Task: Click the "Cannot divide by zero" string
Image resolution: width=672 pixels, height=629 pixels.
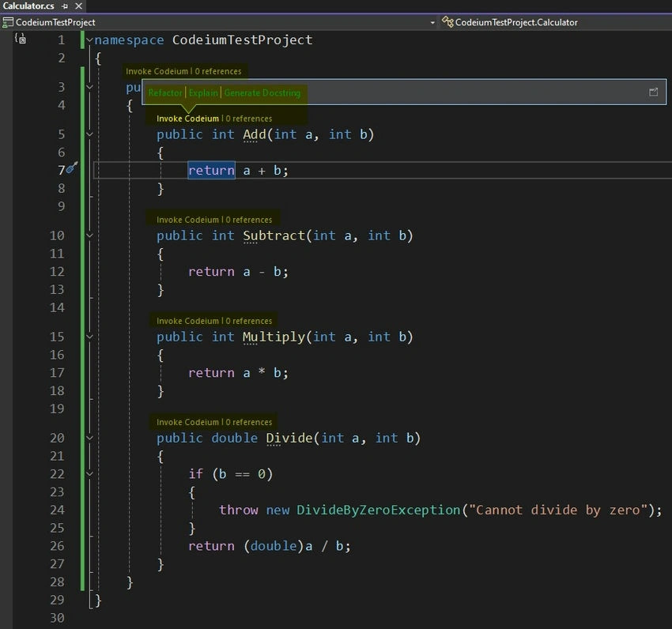Action: pos(557,510)
